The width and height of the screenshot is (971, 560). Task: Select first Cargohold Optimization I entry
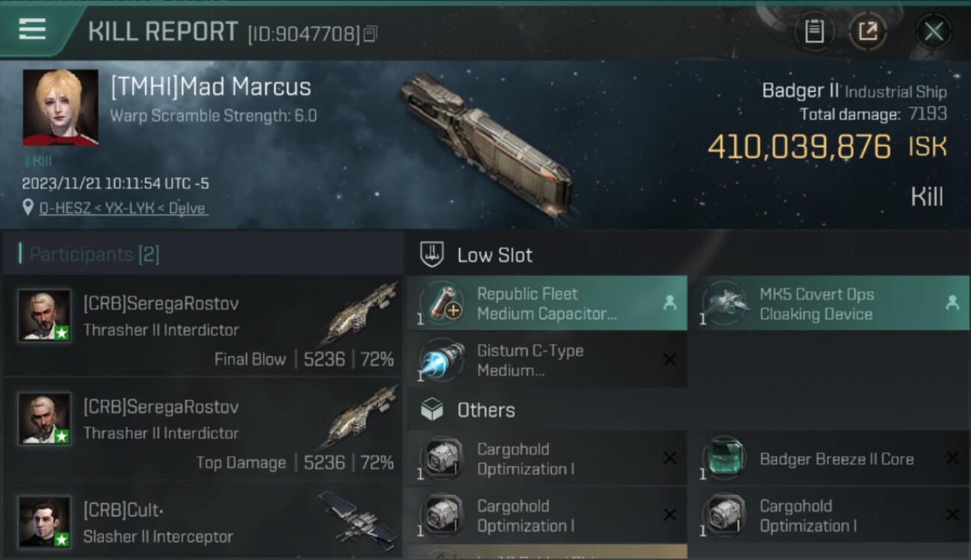[x=547, y=458]
